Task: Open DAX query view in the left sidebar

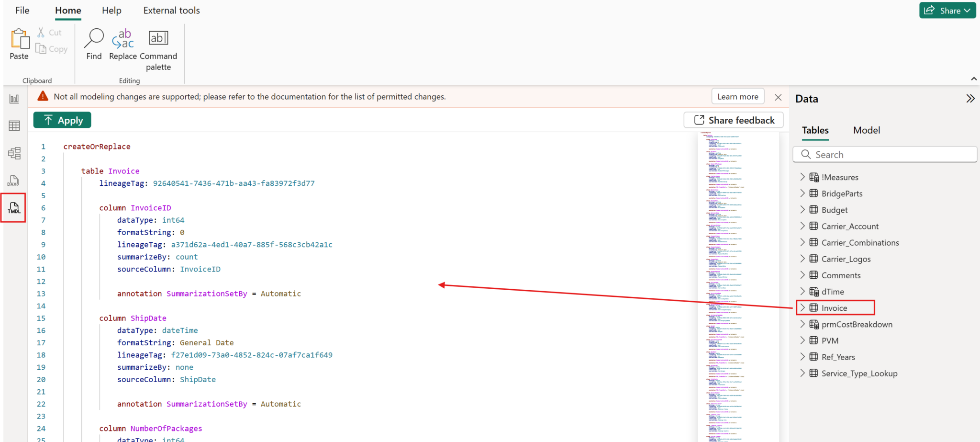Action: (x=13, y=181)
